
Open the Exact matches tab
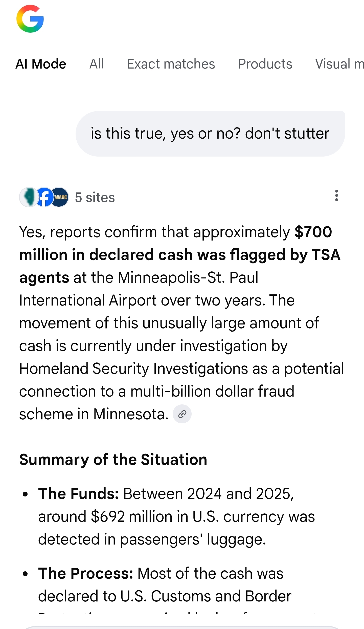click(171, 64)
